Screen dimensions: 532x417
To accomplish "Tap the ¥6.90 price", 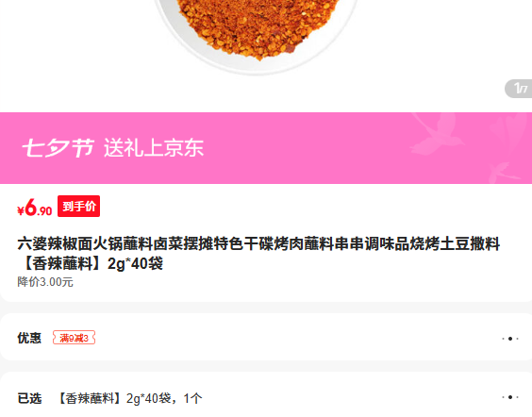I will pyautogui.click(x=34, y=208).
